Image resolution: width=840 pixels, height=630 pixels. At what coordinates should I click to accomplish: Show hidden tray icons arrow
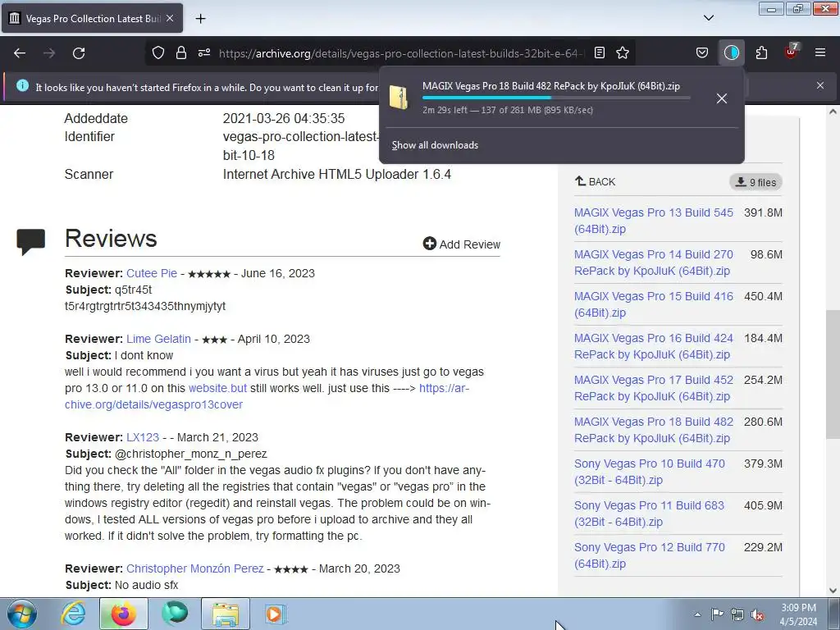[x=697, y=614]
